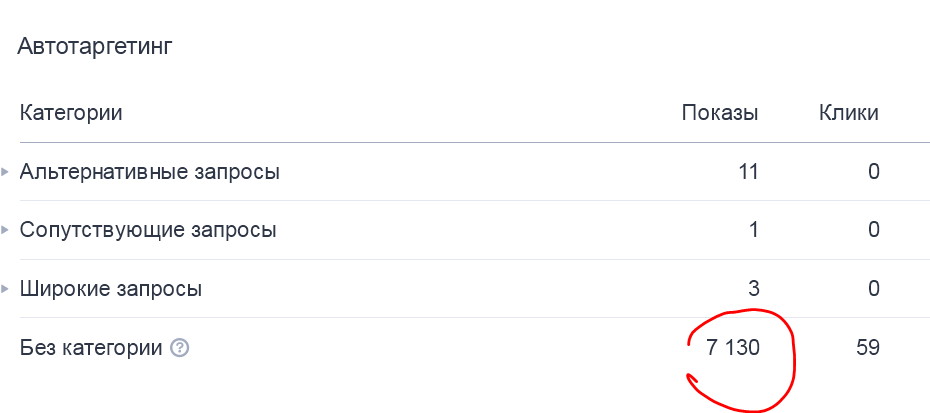Screen dimensions: 930x413
Task: Click impressions value 11 for Альтернативные запросы
Action: [748, 172]
